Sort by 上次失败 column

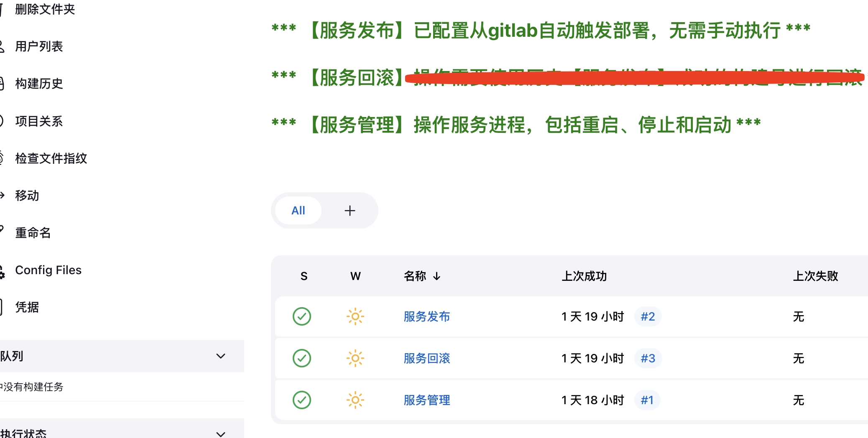[x=816, y=276]
